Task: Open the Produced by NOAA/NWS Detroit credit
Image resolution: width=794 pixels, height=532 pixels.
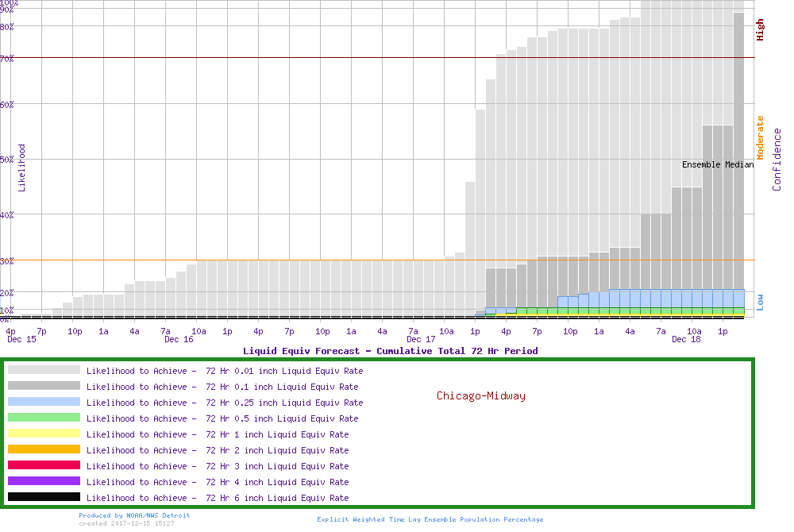Action: click(x=134, y=515)
